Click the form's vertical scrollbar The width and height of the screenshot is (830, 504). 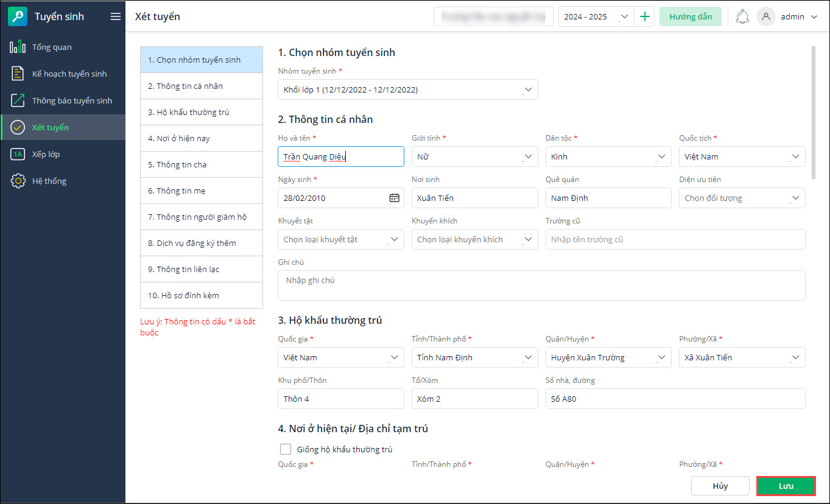coord(814,113)
